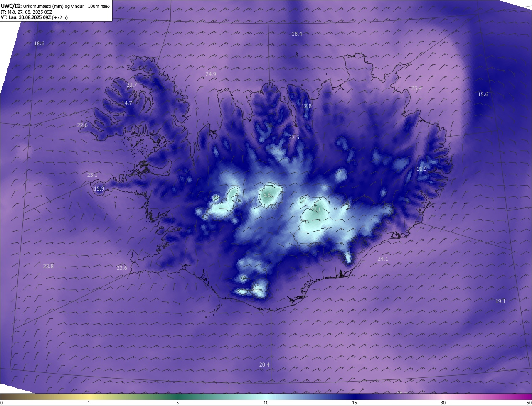Image resolution: width=532 pixels, height=406 pixels.
Task: Click the colorbar tick label 10
Action: click(266, 403)
